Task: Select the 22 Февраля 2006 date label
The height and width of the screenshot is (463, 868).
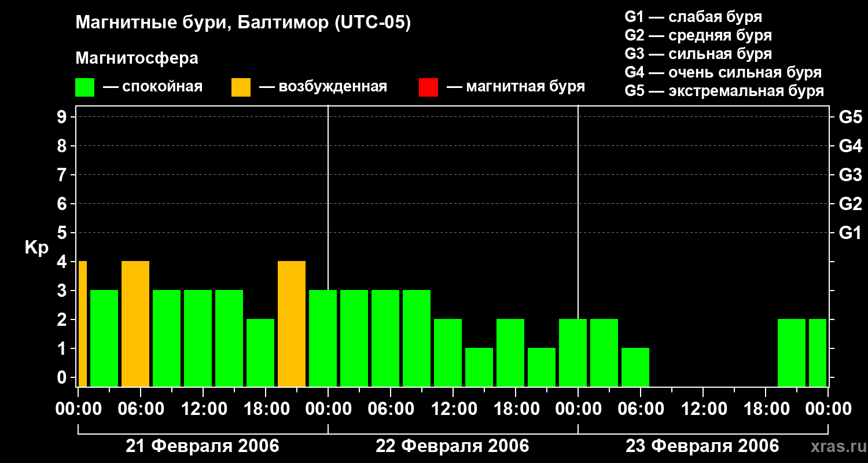Action: pyautogui.click(x=453, y=446)
